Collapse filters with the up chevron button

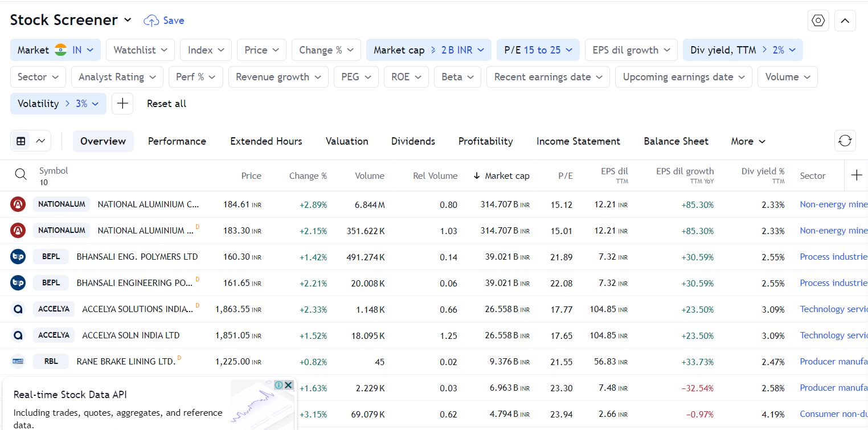[x=845, y=21]
